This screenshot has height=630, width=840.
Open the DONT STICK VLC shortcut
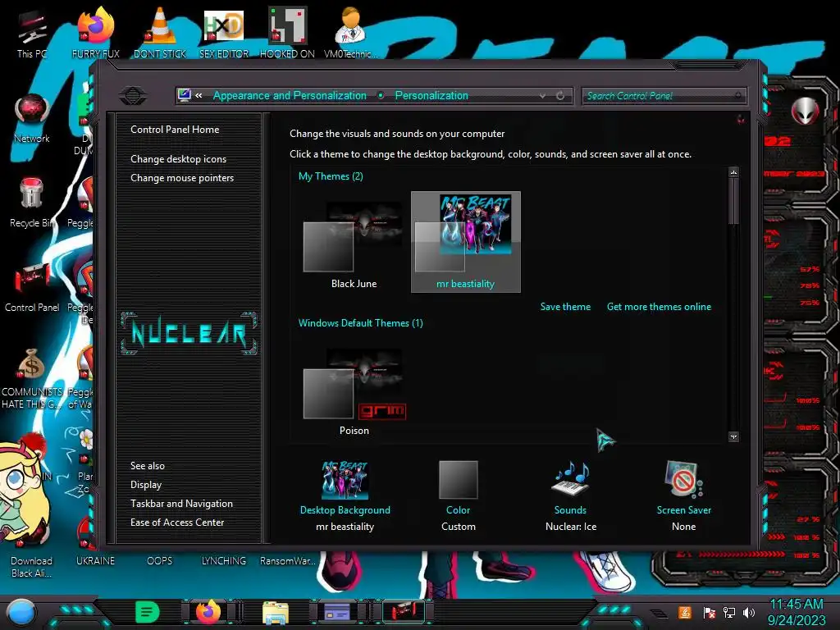tap(160, 33)
